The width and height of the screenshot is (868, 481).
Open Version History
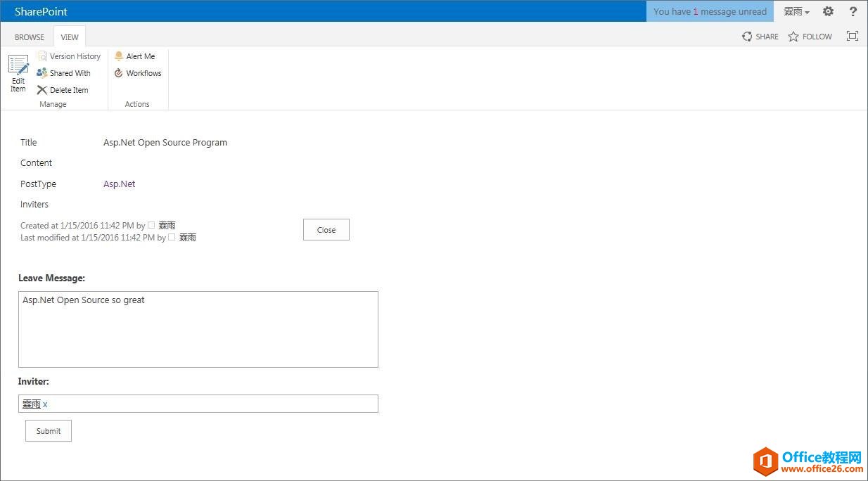(x=69, y=56)
